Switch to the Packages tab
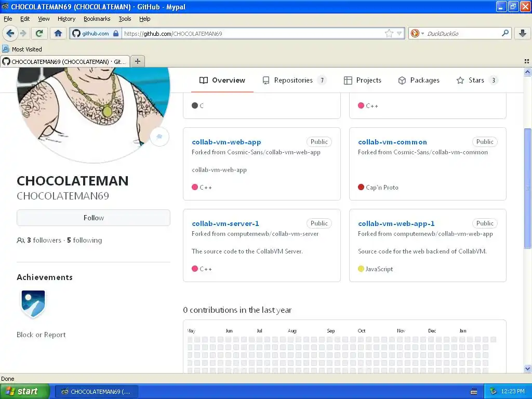Screen dimensions: 532x399 [x=419, y=80]
